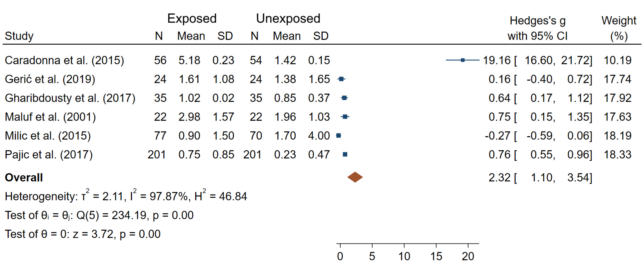Click the Caradonna blue square plot marker

(463, 60)
